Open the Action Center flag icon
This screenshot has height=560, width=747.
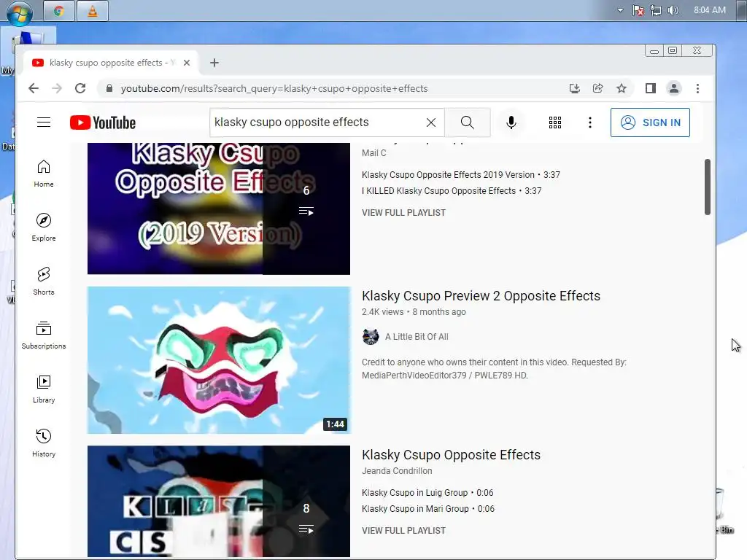pos(638,10)
